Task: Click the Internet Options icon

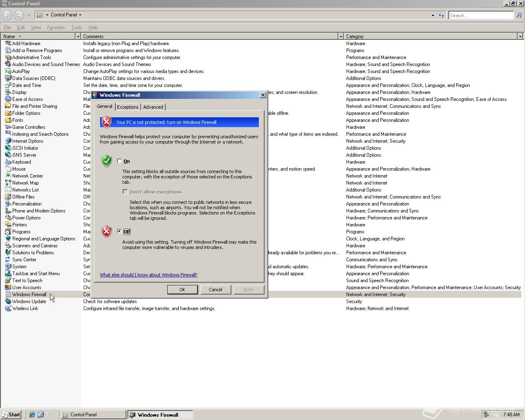Action: point(8,141)
